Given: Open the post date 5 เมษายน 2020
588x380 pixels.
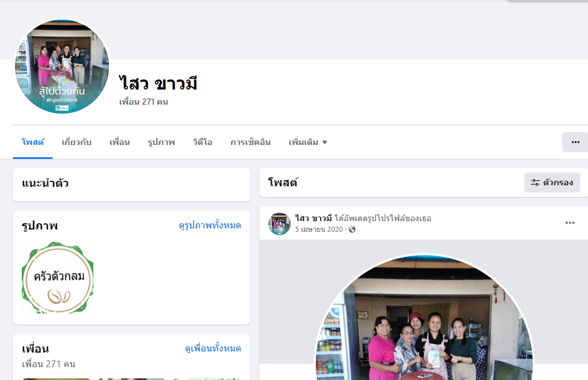Looking at the screenshot, I should click(x=319, y=229).
